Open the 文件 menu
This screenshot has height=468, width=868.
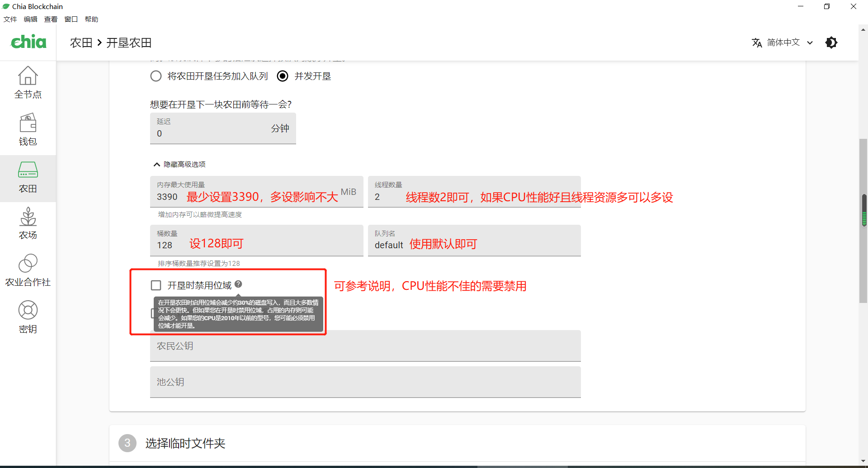coord(10,19)
